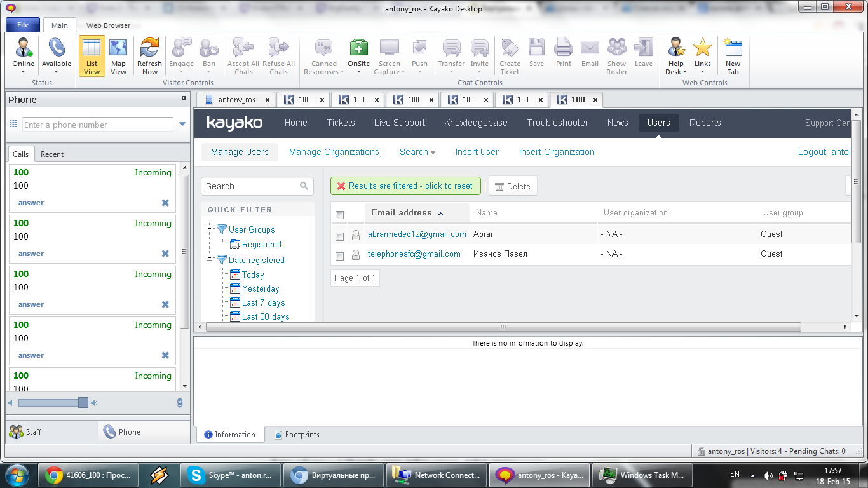Click the phone number input field
Screen dimensions: 868x488
(x=98, y=125)
